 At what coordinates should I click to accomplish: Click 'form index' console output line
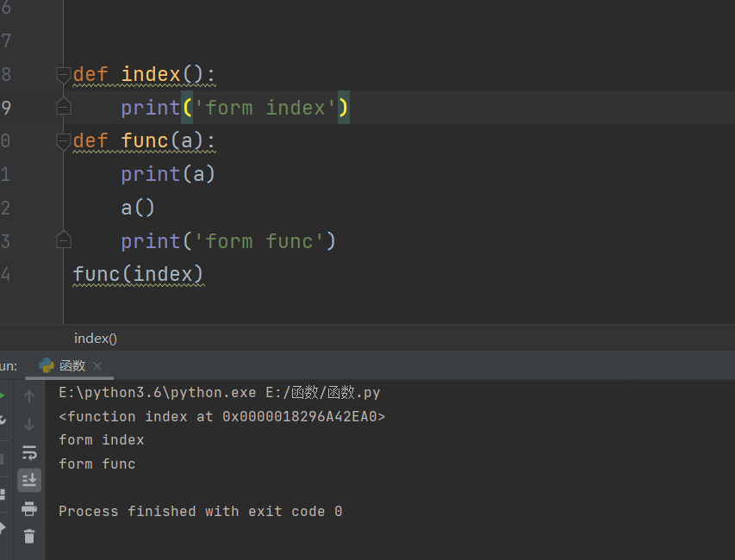point(102,440)
